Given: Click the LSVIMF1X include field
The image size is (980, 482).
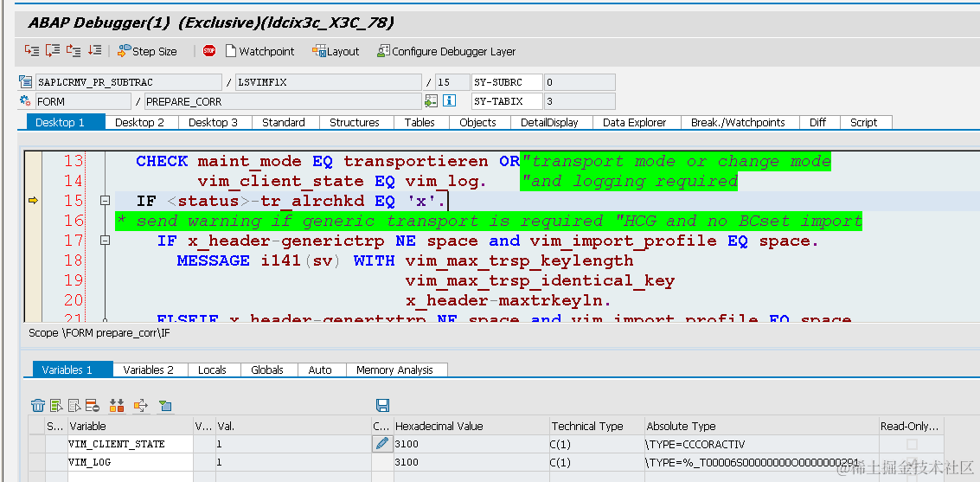Looking at the screenshot, I should pos(328,82).
